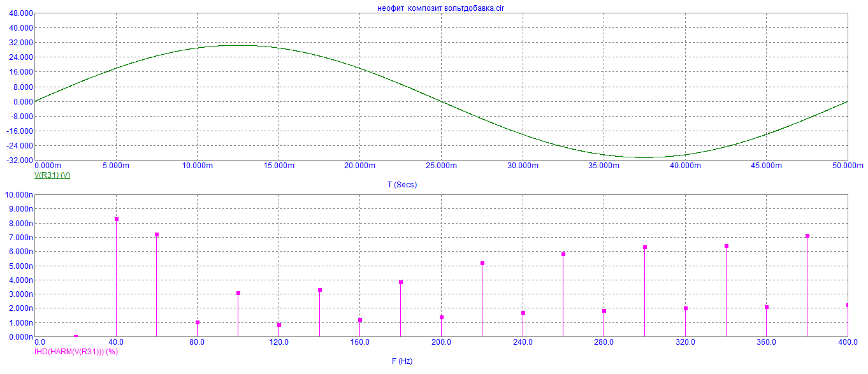Select the harmonic marker at 220 Hz
Viewport: 868px width, 374px height.
pyautogui.click(x=482, y=263)
